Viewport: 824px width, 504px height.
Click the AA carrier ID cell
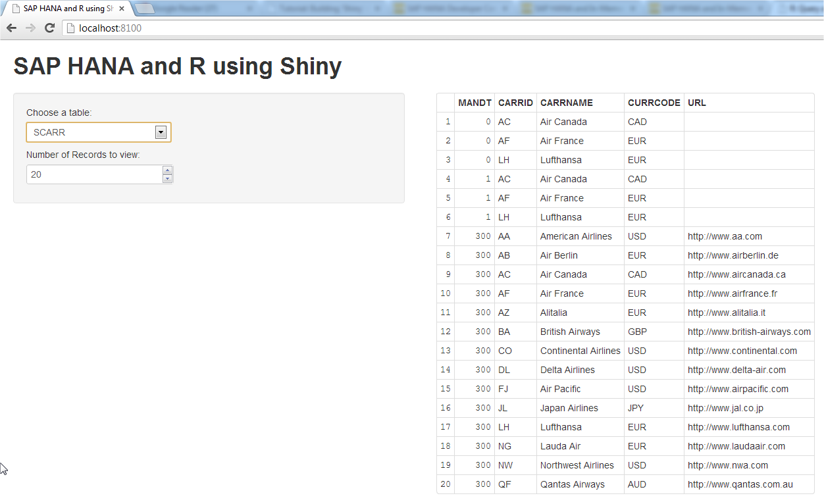[515, 236]
